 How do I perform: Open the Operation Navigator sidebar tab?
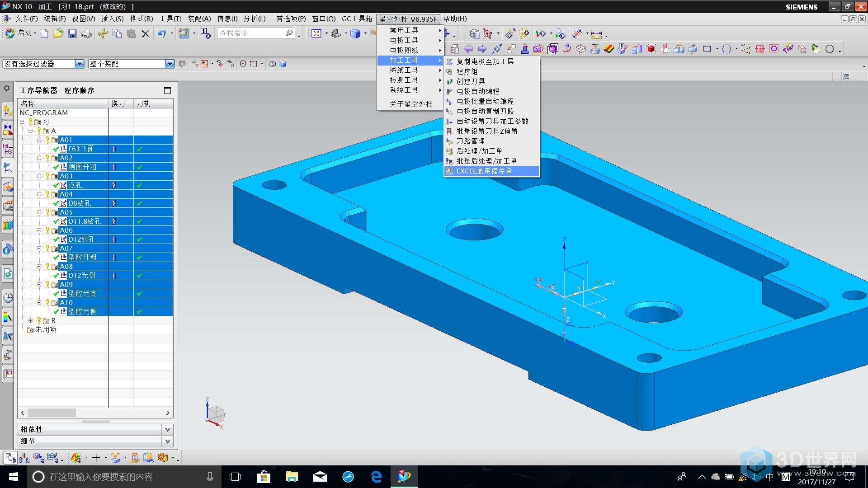point(8,168)
